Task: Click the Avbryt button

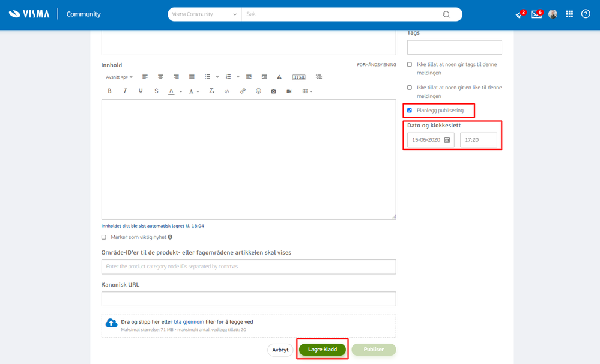Action: coord(280,350)
